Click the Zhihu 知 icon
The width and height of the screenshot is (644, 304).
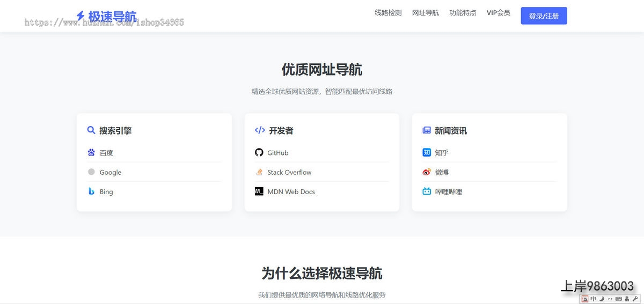pos(427,153)
